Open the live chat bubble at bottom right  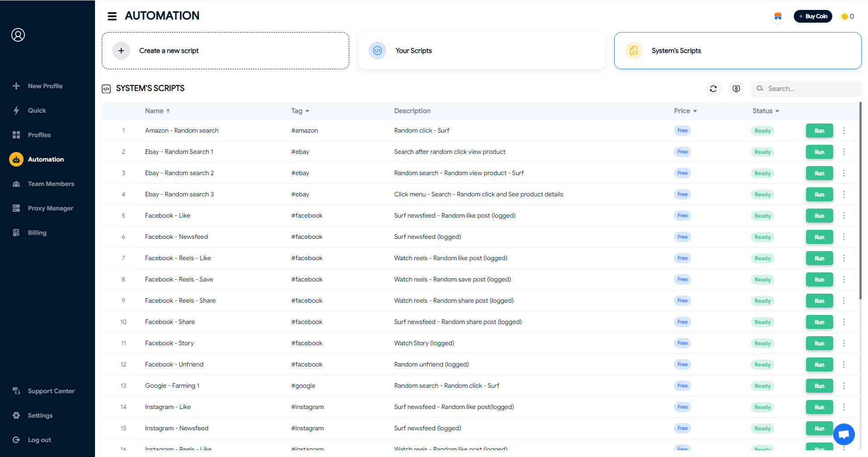844,434
